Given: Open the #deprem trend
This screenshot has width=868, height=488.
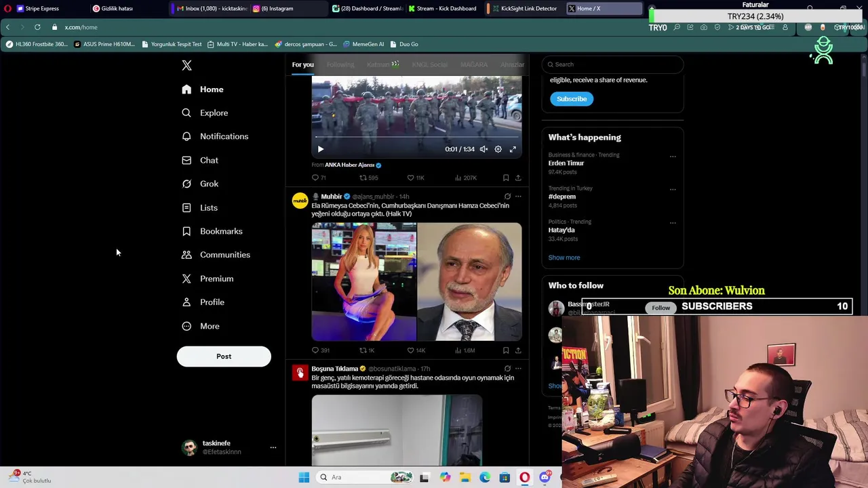Looking at the screenshot, I should point(562,197).
